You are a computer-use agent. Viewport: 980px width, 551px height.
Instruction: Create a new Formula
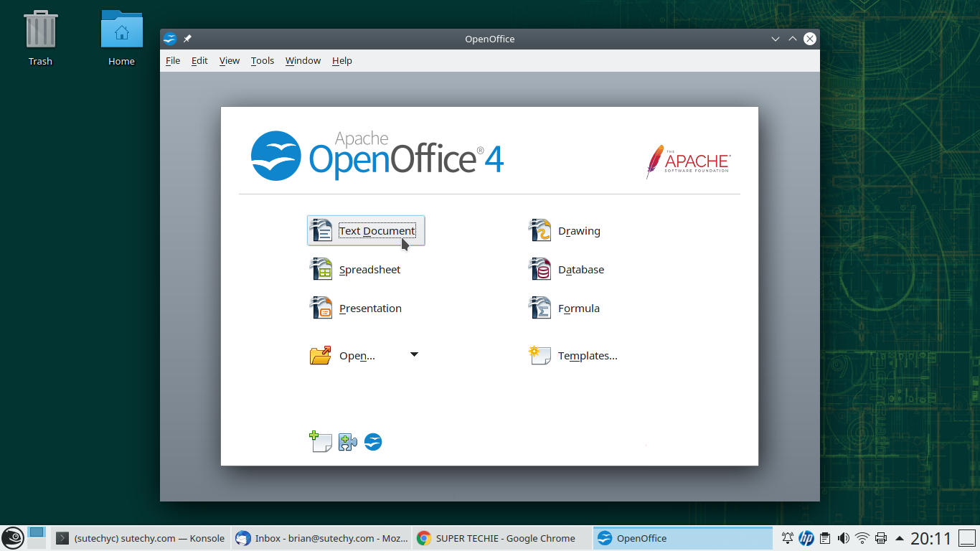tap(564, 309)
